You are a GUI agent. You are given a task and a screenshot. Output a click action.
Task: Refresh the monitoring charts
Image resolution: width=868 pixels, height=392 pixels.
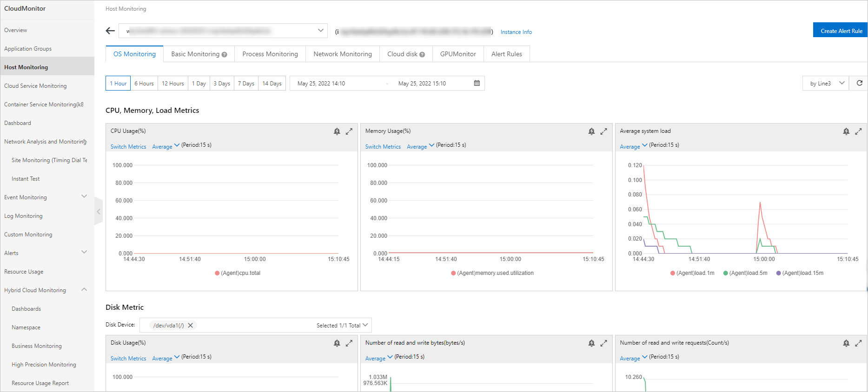click(859, 83)
